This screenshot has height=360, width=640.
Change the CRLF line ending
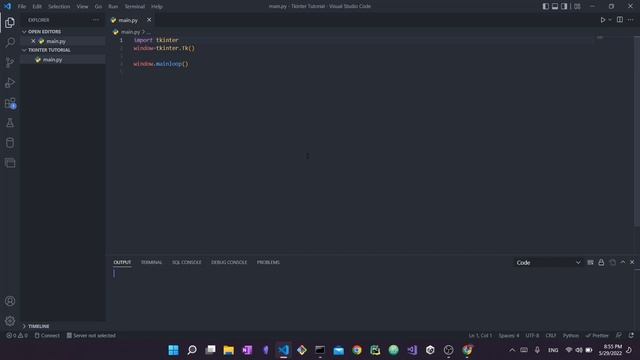pos(551,336)
